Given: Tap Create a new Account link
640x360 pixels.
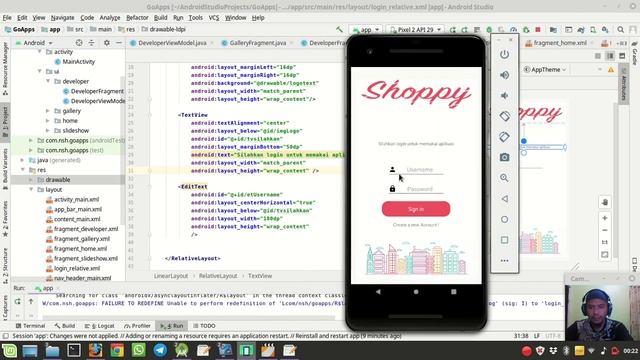Looking at the screenshot, I should click(x=416, y=225).
